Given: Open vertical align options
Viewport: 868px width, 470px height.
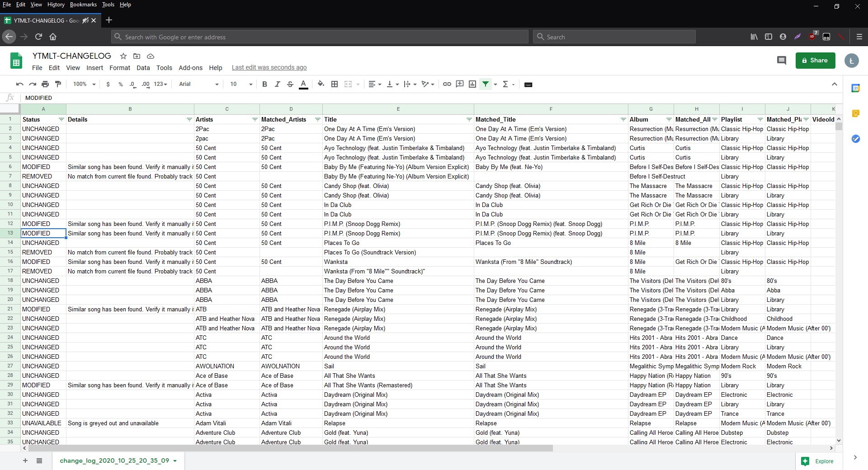Looking at the screenshot, I should pos(392,84).
